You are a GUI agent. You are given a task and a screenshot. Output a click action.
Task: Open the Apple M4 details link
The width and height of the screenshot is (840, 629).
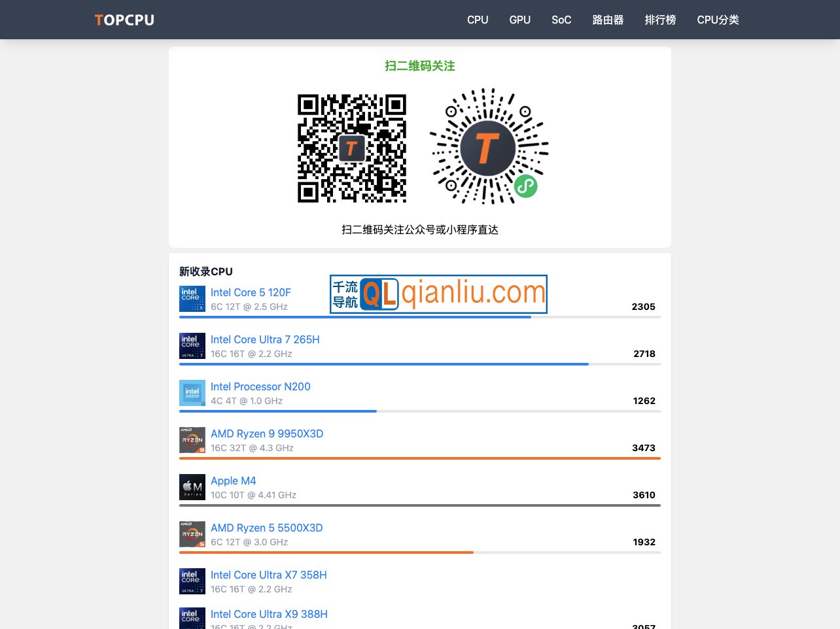(233, 481)
